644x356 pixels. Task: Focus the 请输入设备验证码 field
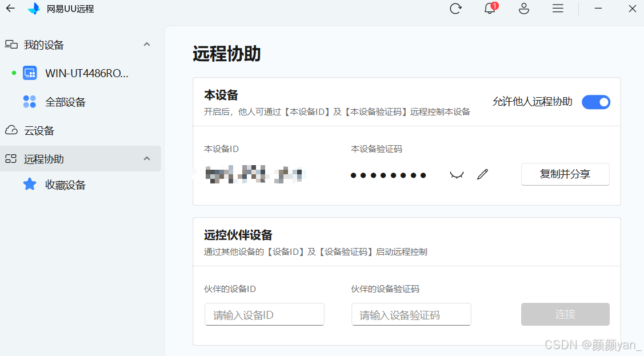(x=411, y=314)
